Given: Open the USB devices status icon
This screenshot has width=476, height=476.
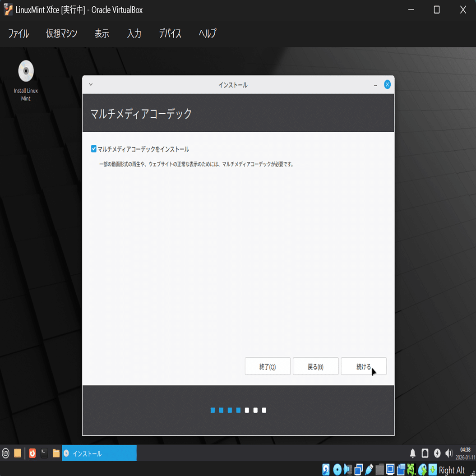Looking at the screenshot, I should coord(369,470).
